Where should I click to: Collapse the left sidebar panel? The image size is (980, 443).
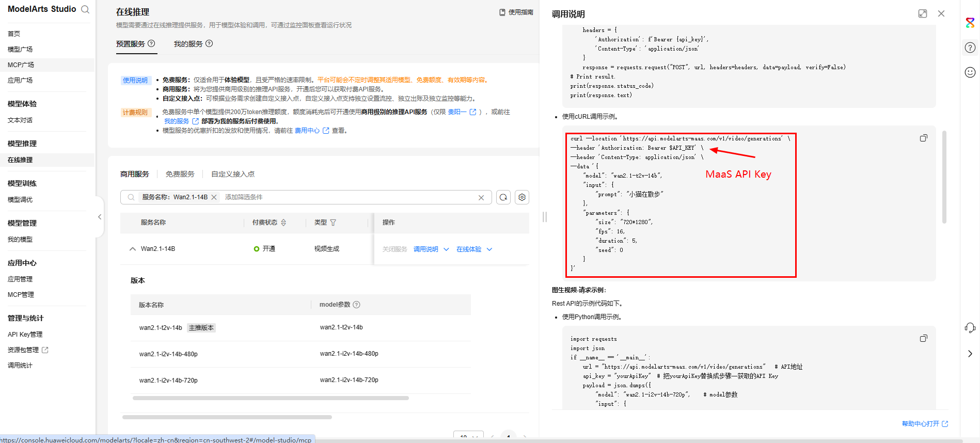[x=100, y=217]
